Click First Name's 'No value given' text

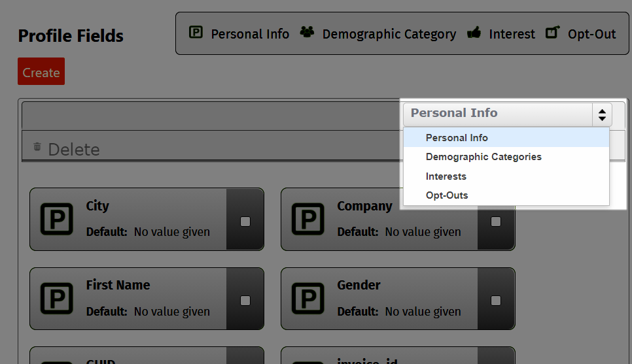click(171, 311)
